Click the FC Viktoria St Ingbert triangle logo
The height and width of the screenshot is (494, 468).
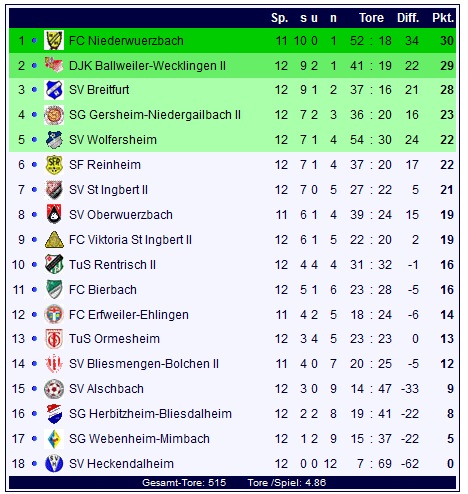[x=54, y=240]
